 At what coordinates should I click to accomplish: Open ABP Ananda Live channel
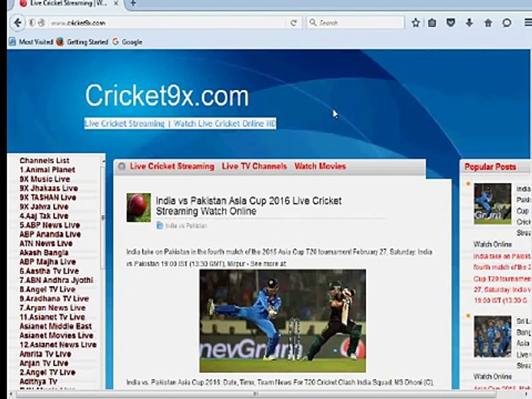(x=50, y=234)
